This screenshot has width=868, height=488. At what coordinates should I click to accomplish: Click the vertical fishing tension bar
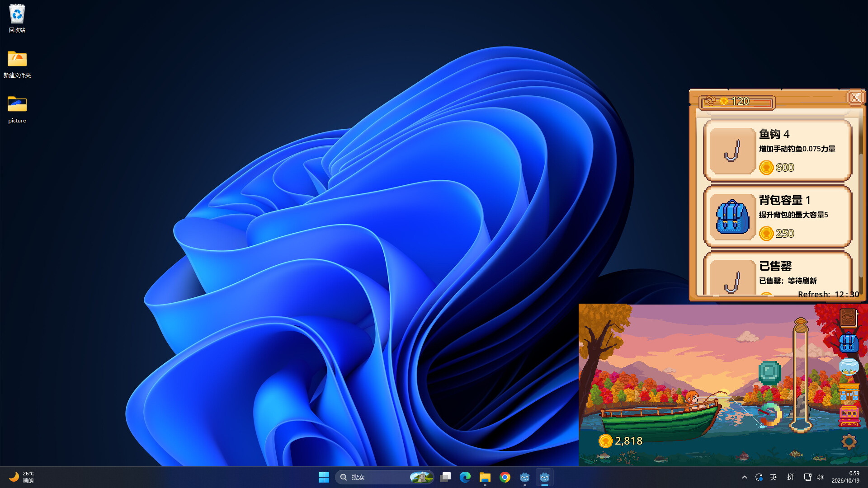click(x=800, y=375)
